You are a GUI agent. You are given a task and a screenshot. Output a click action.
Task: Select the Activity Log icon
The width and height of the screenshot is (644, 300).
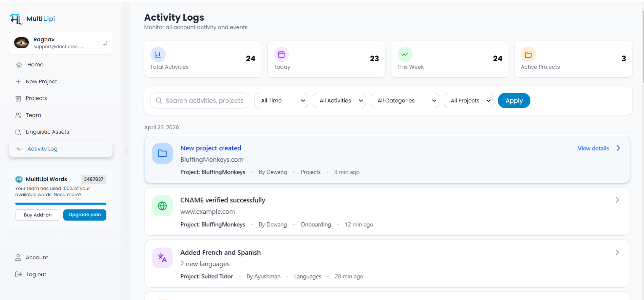tap(19, 149)
